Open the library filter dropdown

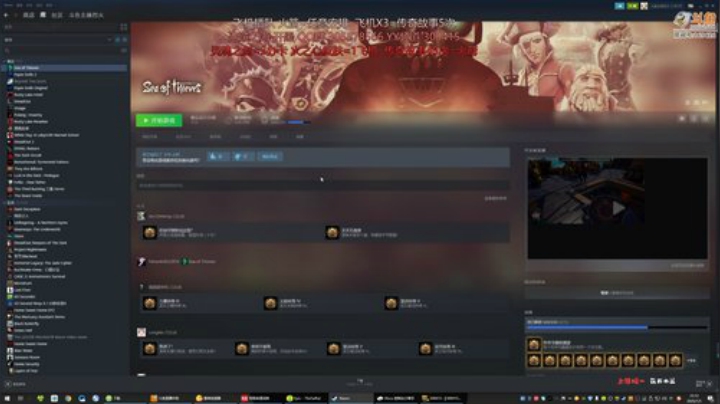point(58,40)
